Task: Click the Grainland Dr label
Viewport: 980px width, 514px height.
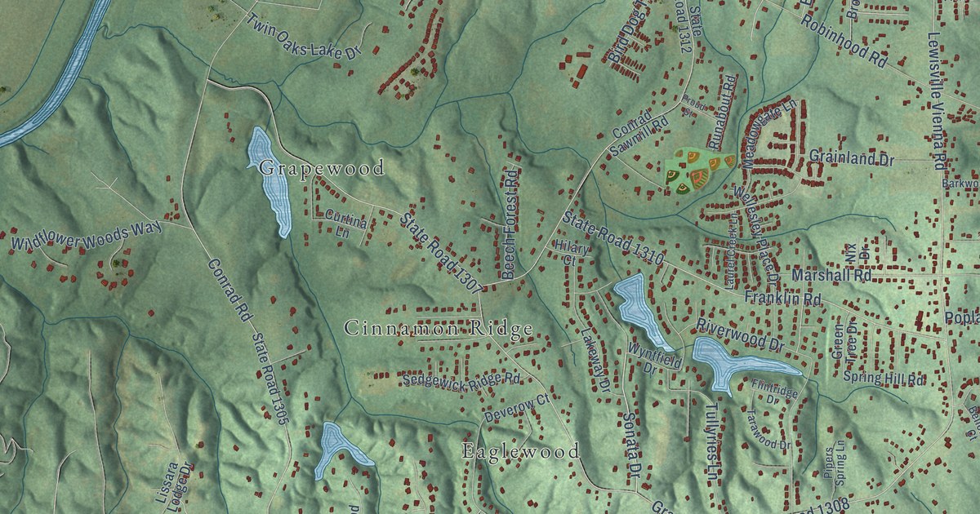Action: tap(852, 157)
